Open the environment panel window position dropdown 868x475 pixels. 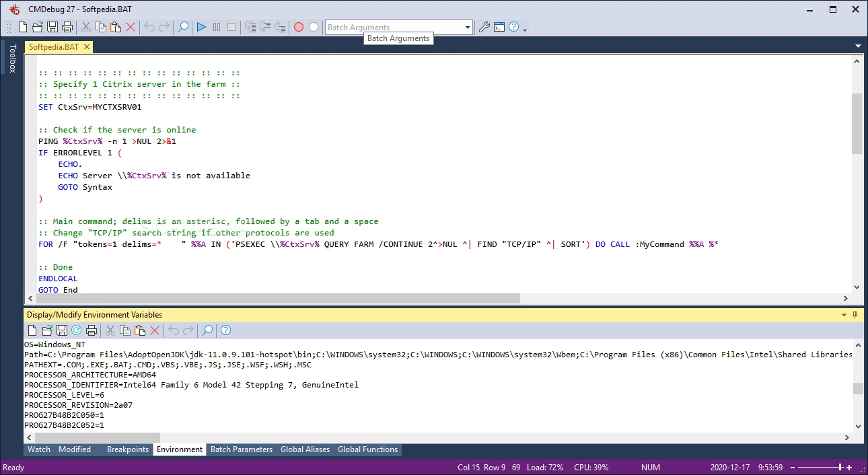click(x=844, y=315)
